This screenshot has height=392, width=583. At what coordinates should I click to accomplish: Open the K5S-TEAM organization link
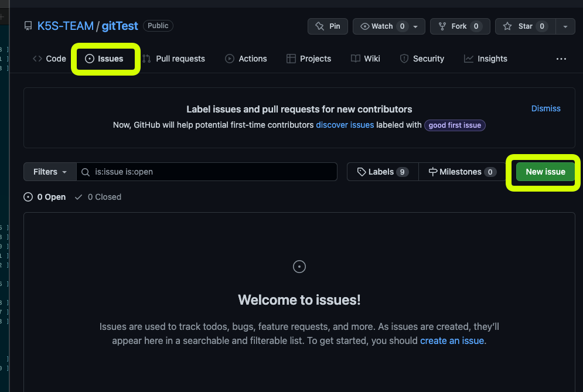pyautogui.click(x=66, y=26)
